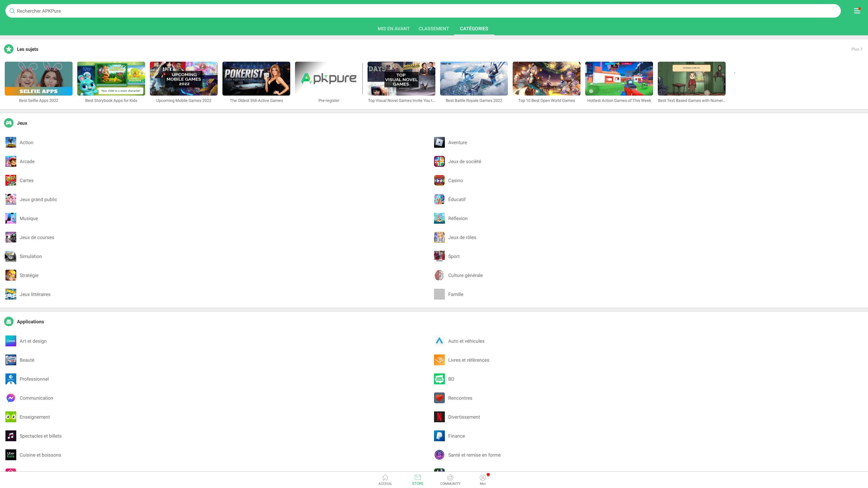This screenshot has height=488, width=868.
Task: Open the Jeux de société category
Action: pos(464,161)
